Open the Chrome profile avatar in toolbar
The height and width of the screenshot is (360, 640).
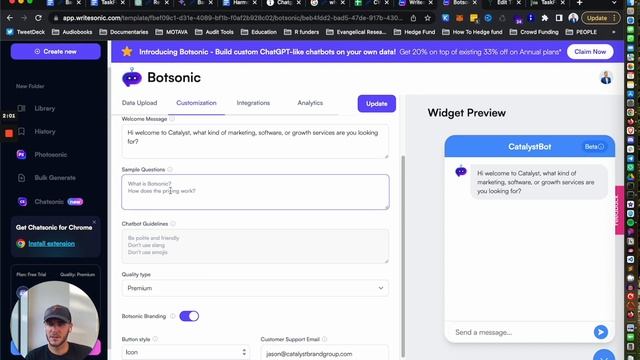573,18
